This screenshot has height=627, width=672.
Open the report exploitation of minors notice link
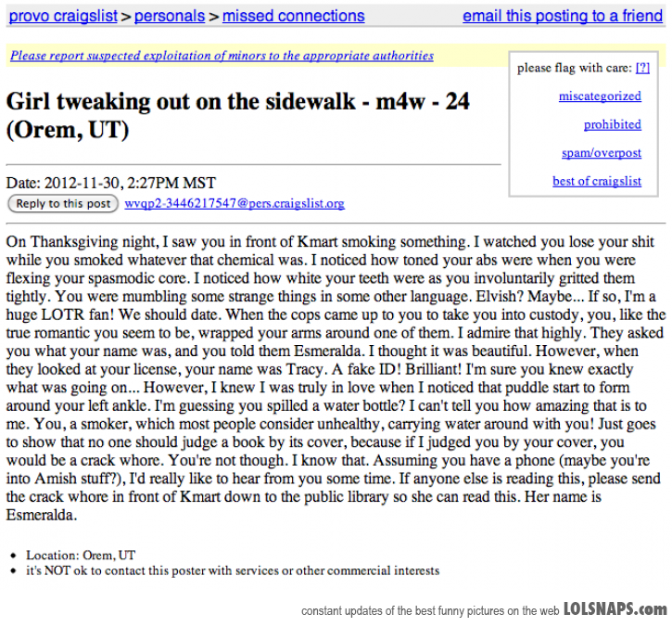[x=222, y=56]
